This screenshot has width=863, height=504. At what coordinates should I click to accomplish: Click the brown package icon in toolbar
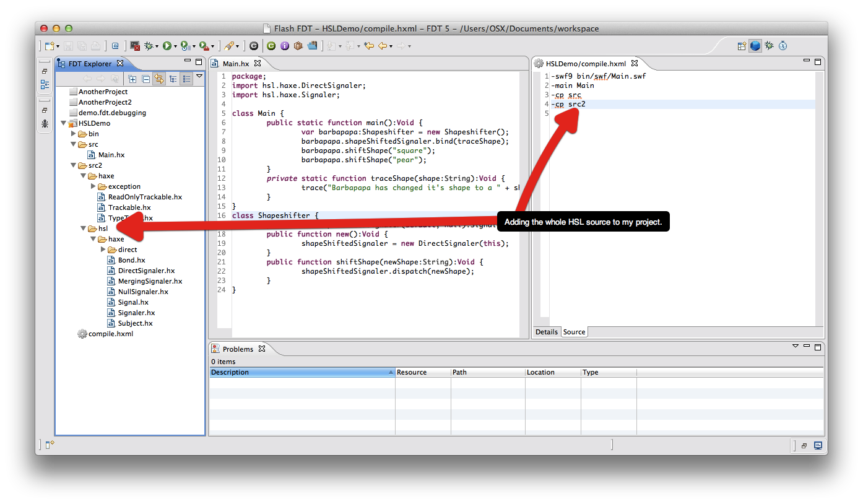pos(298,46)
